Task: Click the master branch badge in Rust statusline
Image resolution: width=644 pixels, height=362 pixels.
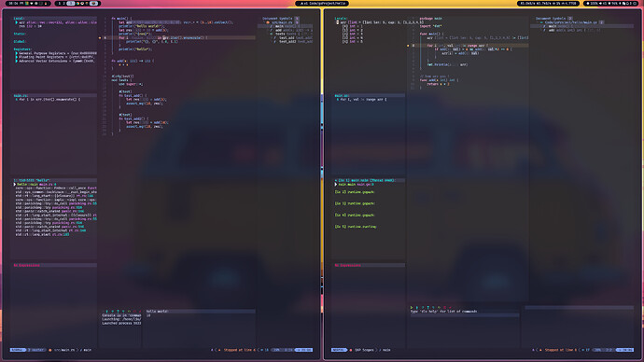Action: [x=37, y=350]
